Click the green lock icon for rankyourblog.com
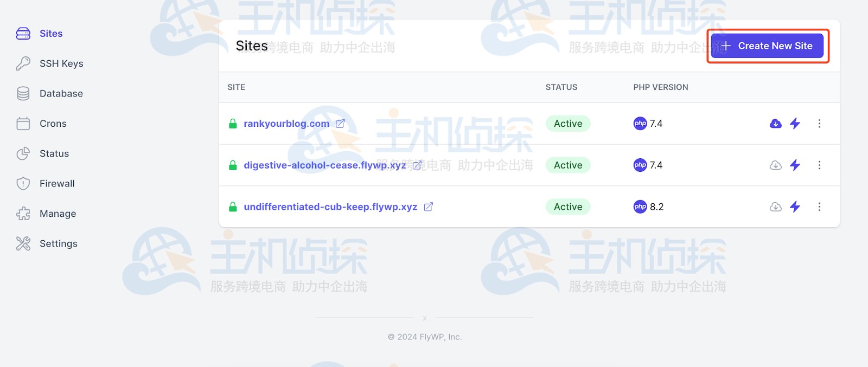868x367 pixels. click(x=233, y=124)
